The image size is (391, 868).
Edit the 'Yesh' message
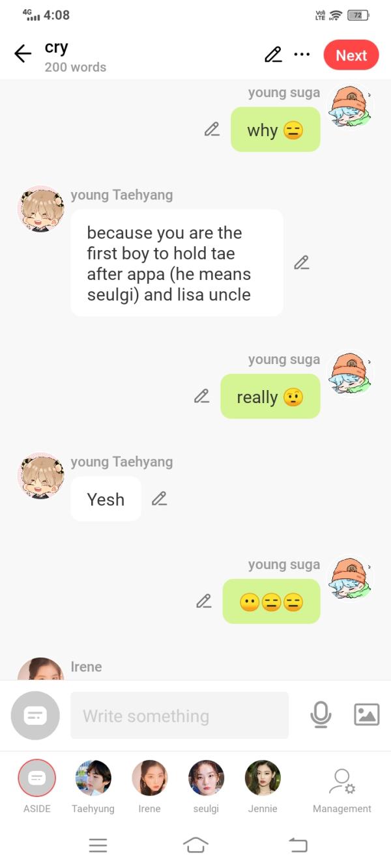(159, 499)
